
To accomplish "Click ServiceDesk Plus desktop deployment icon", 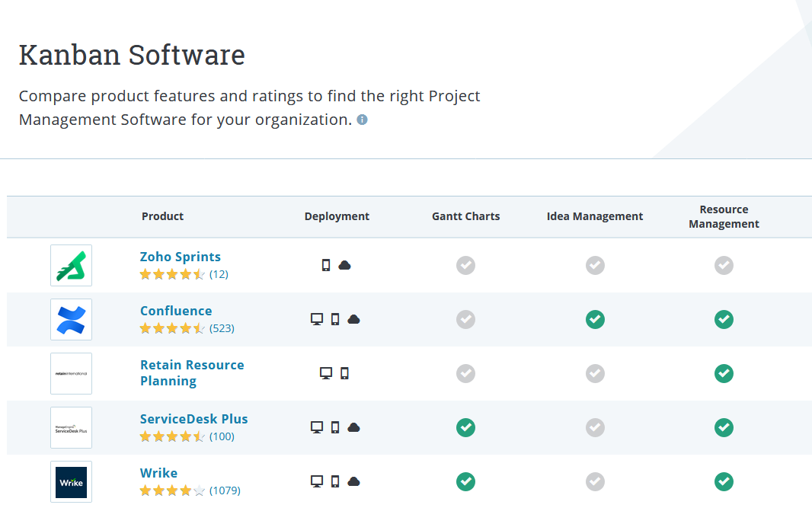I will [317, 427].
